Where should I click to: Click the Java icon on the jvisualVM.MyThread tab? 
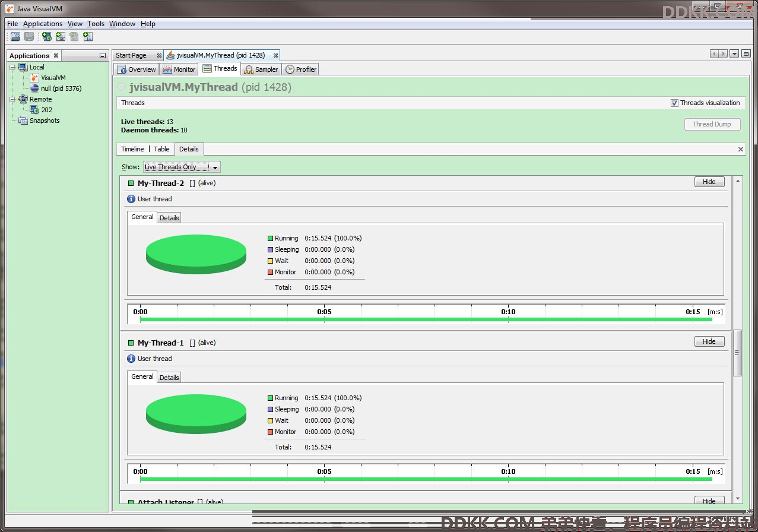pyautogui.click(x=171, y=55)
